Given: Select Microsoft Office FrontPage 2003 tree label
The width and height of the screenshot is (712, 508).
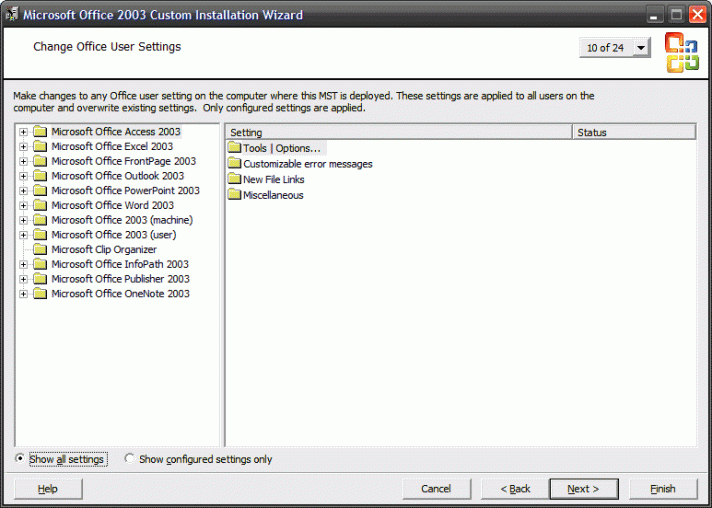Looking at the screenshot, I should (124, 161).
